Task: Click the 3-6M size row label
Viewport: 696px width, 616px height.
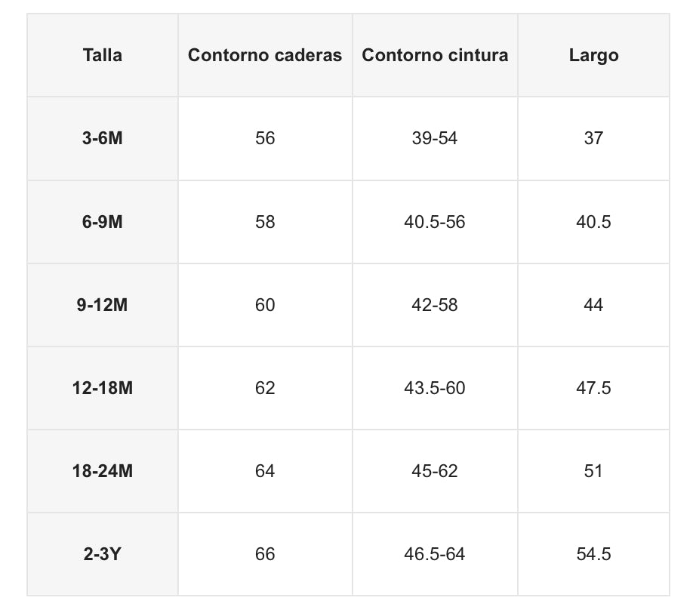Action: click(x=103, y=138)
